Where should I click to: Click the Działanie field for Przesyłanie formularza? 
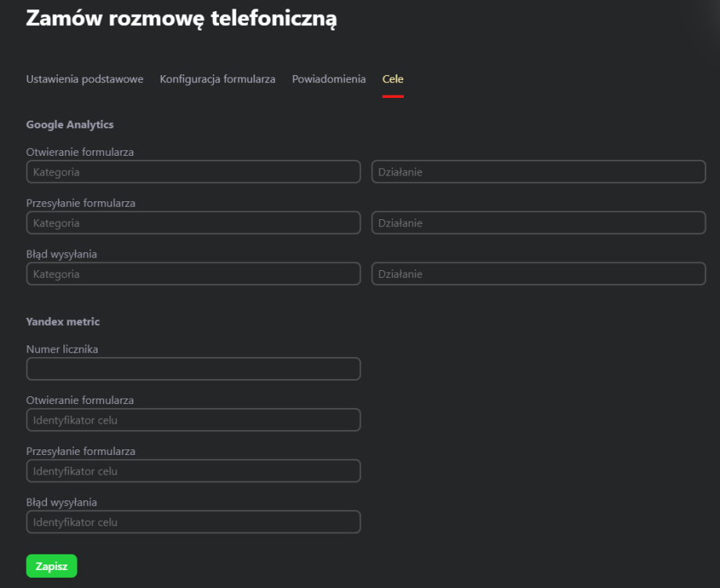(538, 222)
